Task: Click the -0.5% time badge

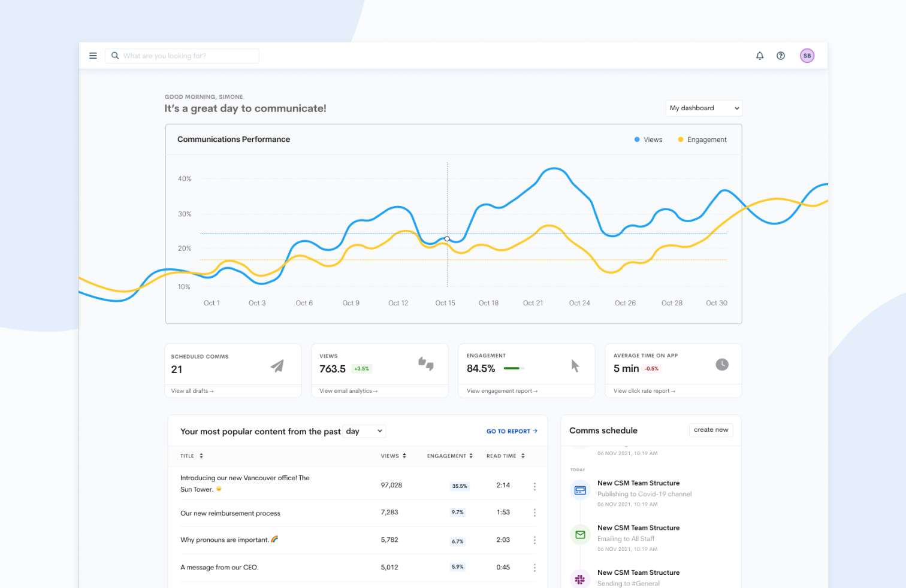Action: pos(652,369)
